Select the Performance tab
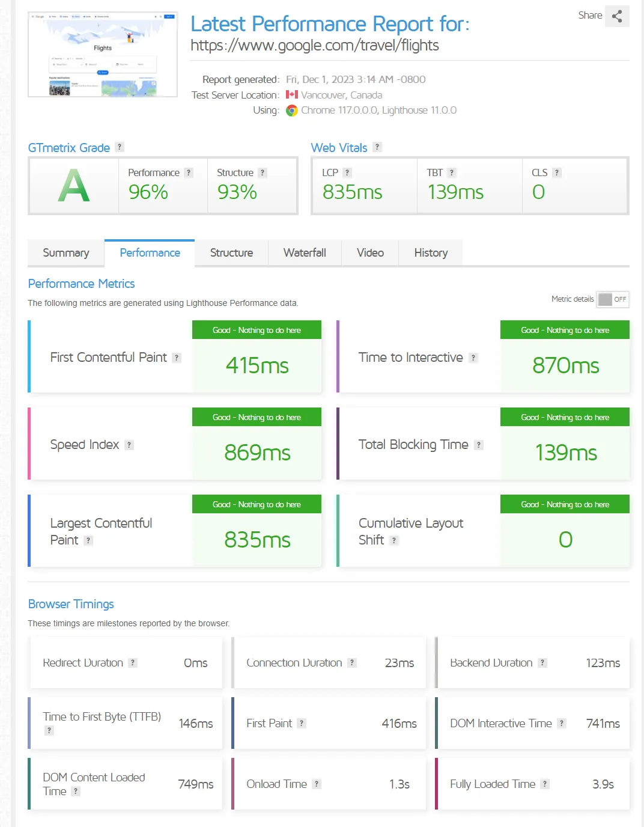This screenshot has height=827, width=644. 150,253
